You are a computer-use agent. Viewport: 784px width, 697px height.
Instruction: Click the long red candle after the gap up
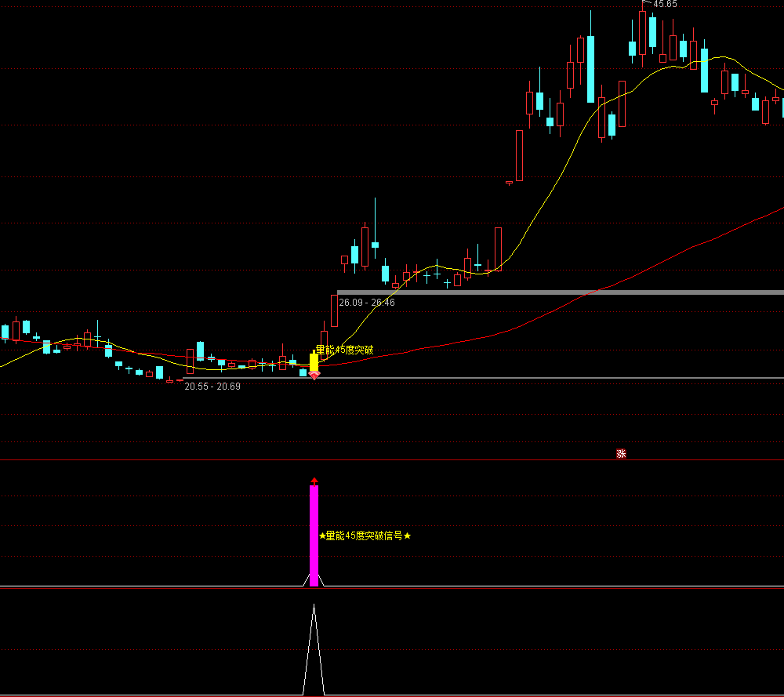519,155
